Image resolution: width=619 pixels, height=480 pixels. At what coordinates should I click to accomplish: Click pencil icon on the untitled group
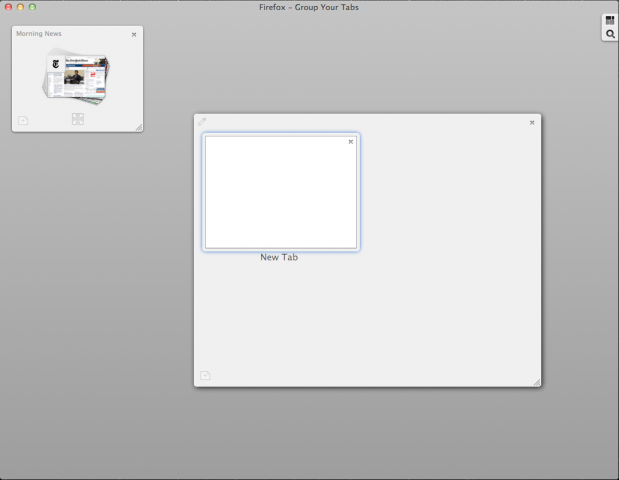(202, 122)
